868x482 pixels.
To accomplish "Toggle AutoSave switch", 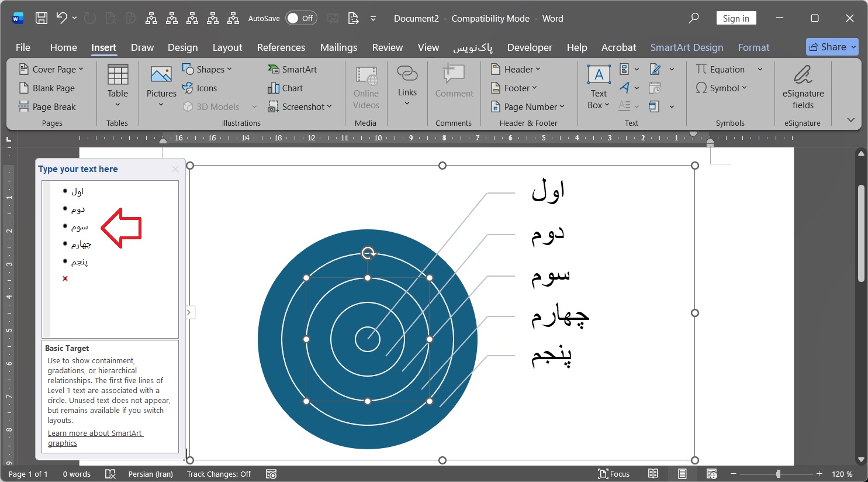I will (x=301, y=18).
